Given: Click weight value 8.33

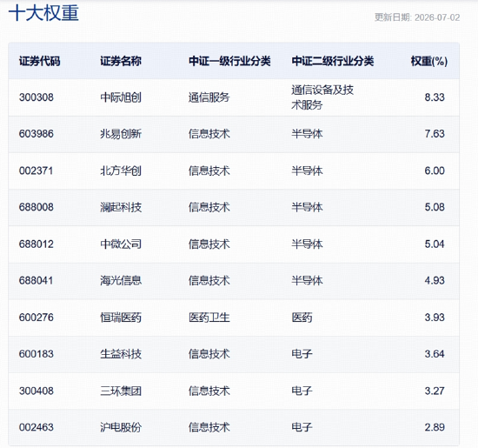Looking at the screenshot, I should (435, 97).
